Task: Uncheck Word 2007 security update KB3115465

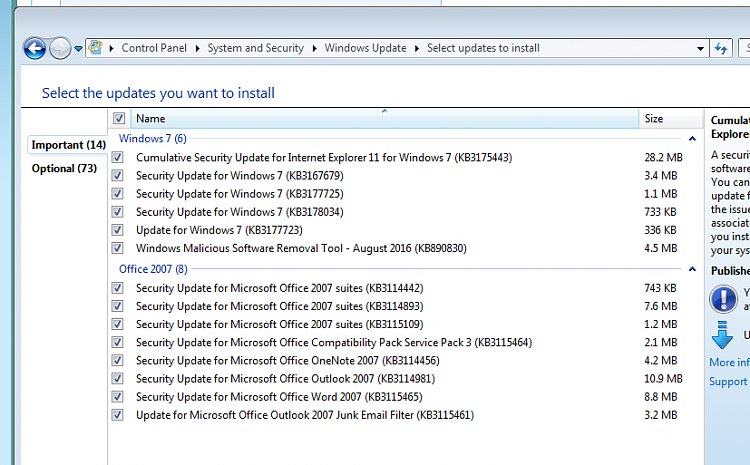Action: tap(118, 397)
